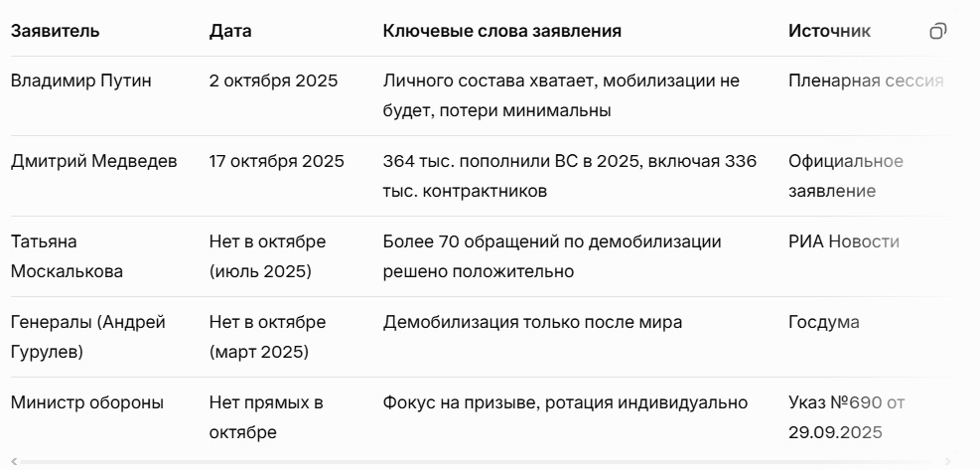The width and height of the screenshot is (980, 470).
Task: Click the copy table icon
Action: [937, 31]
